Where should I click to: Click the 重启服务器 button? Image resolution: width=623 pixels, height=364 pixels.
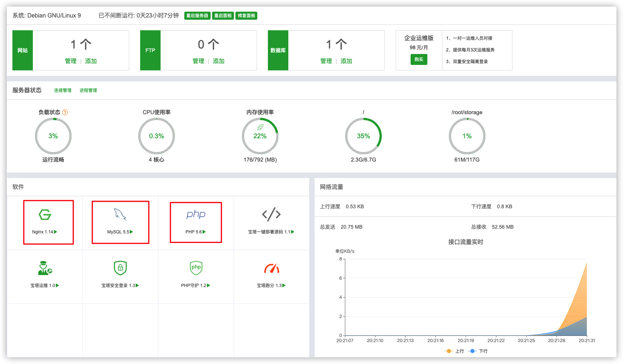coord(197,15)
